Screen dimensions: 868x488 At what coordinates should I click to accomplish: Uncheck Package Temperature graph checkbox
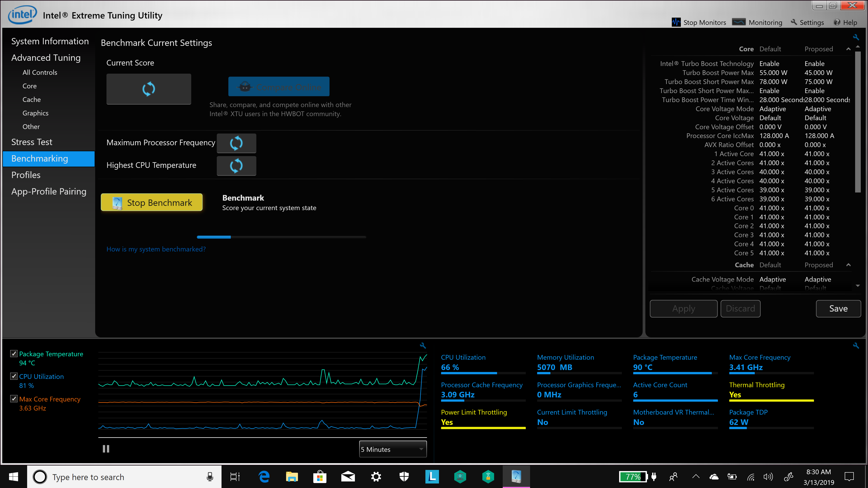click(x=14, y=354)
